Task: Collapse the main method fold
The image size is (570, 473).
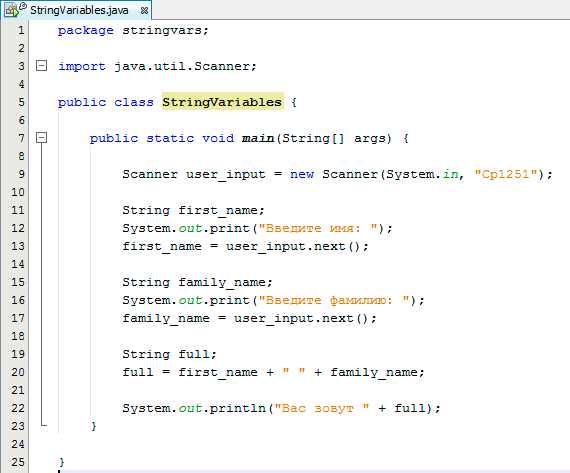Action: pyautogui.click(x=42, y=138)
